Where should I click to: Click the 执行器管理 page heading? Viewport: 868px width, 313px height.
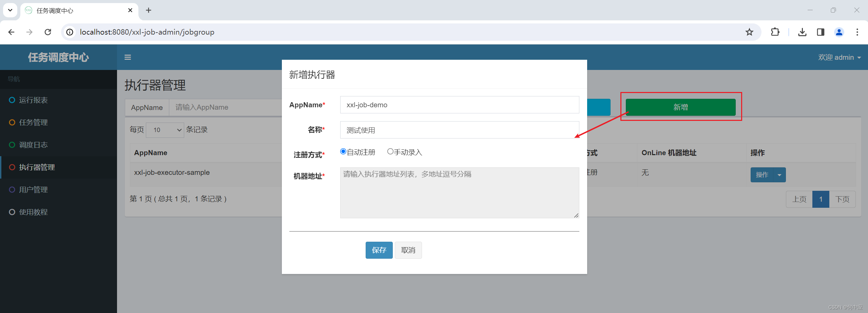click(155, 85)
